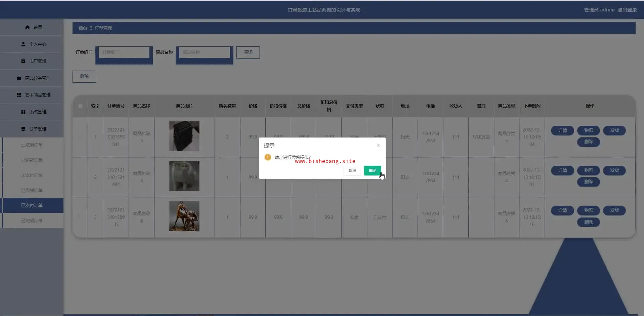Click the 提示 dialog title
The height and width of the screenshot is (316, 644).
tap(269, 145)
